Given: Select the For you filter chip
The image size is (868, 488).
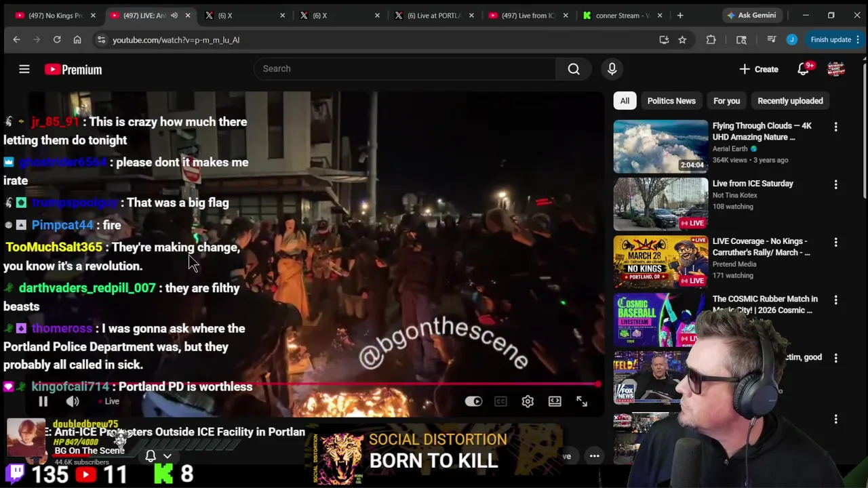Looking at the screenshot, I should click(726, 101).
